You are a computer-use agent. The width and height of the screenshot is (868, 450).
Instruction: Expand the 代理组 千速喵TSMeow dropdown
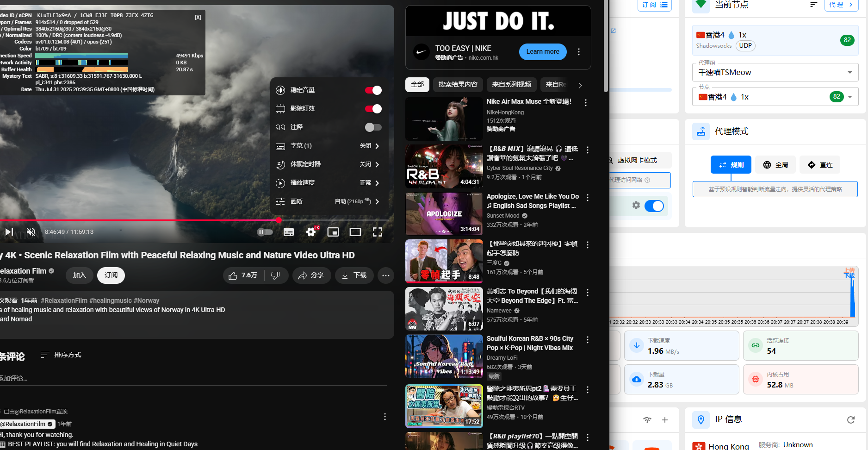775,72
